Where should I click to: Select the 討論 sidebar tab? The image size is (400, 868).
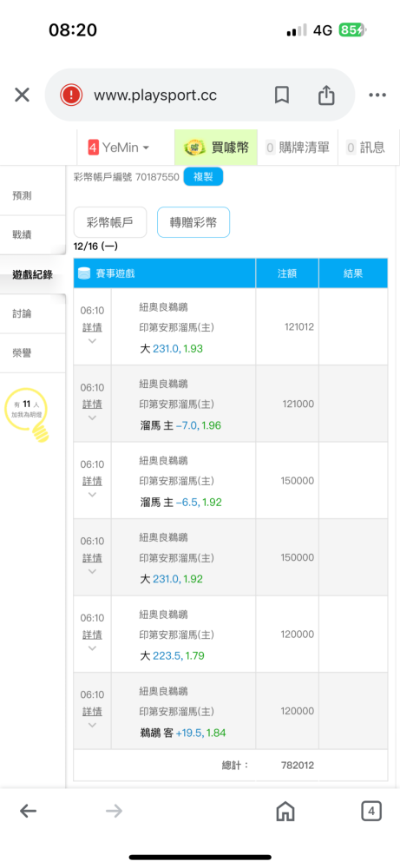tap(33, 313)
